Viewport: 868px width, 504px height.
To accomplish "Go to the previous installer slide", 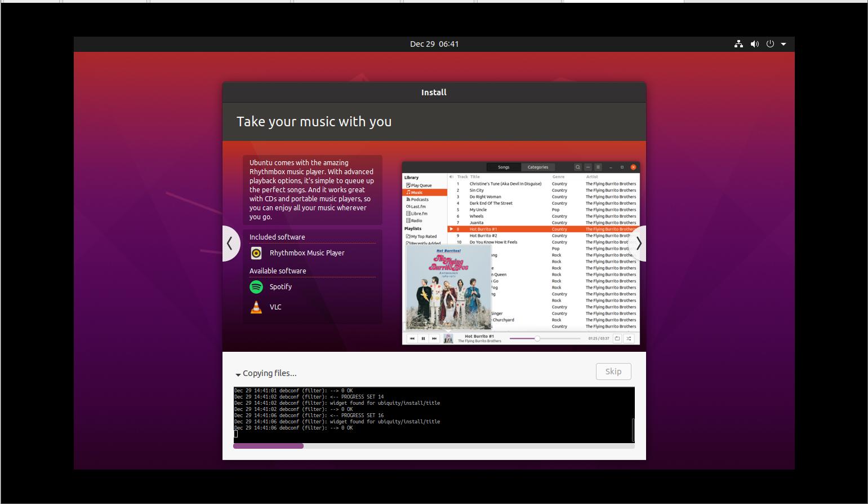I will pyautogui.click(x=230, y=244).
